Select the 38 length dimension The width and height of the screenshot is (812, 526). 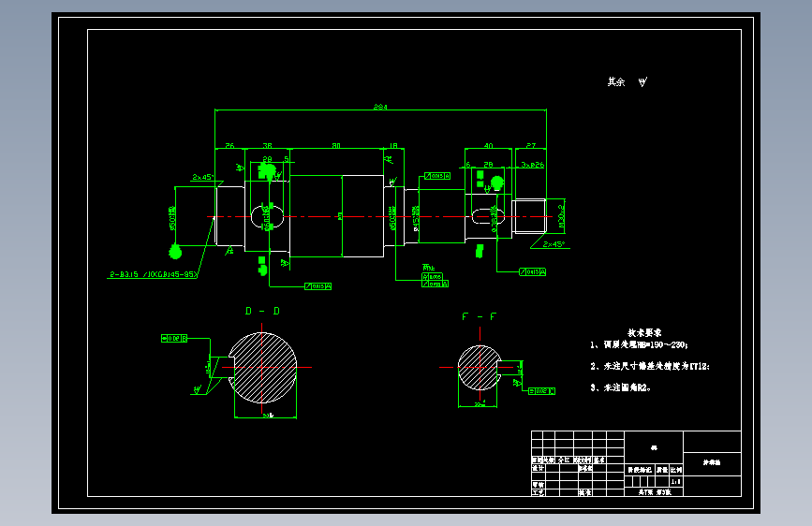(267, 145)
